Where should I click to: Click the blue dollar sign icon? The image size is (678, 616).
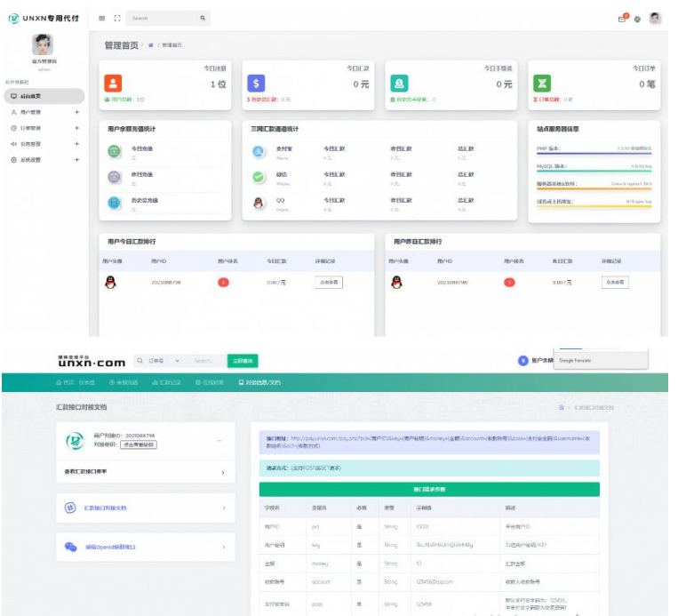(x=256, y=83)
